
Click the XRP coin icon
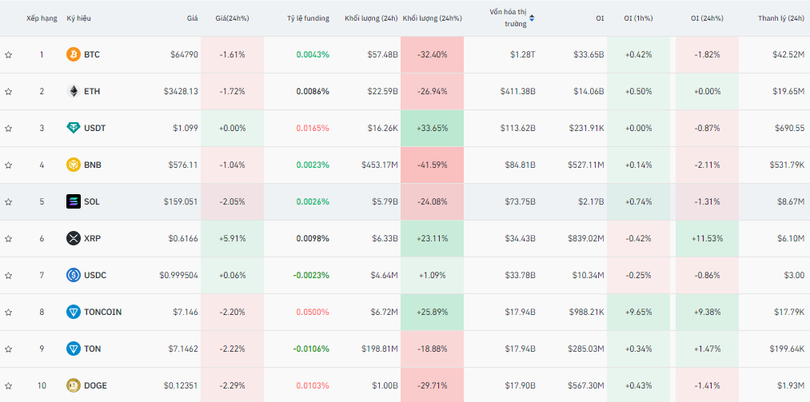[73, 238]
